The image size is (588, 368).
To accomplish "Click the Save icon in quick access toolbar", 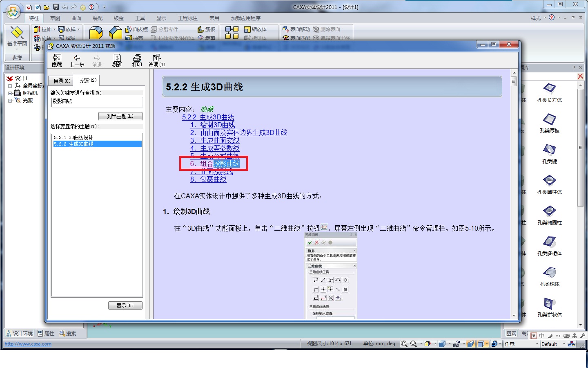I will [56, 7].
